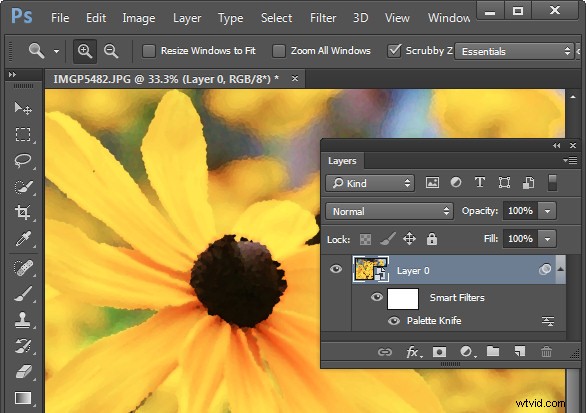Select the Lasso tool
Viewport: 586px width, 413px height.
tap(23, 160)
